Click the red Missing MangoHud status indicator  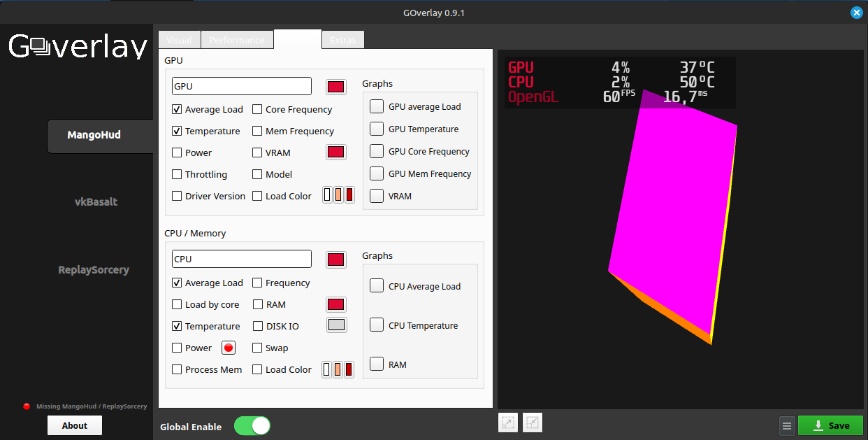tap(27, 406)
